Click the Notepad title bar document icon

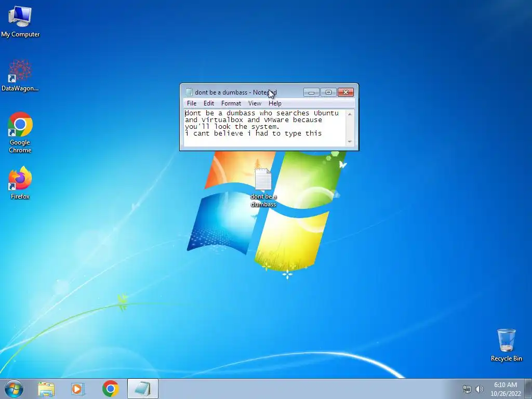(189, 92)
